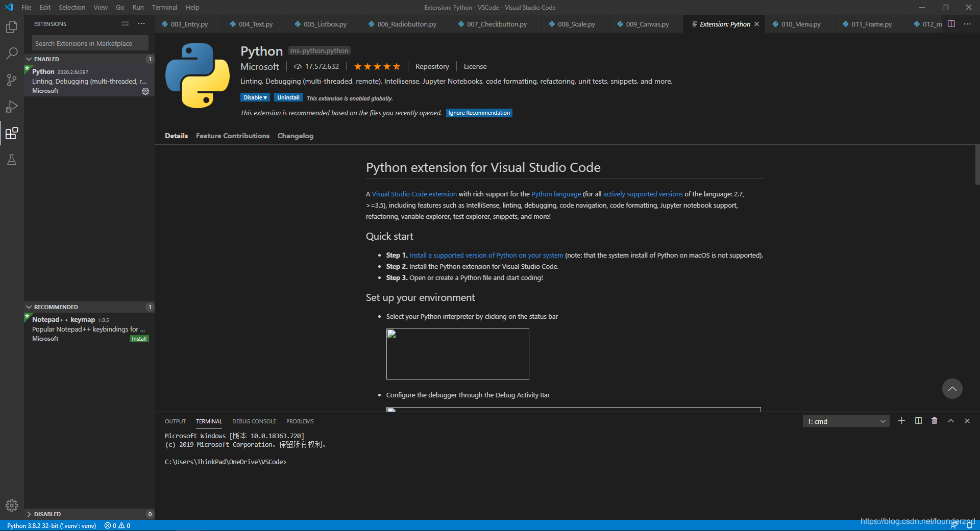Expand the DISABLED extensions section

coord(29,514)
